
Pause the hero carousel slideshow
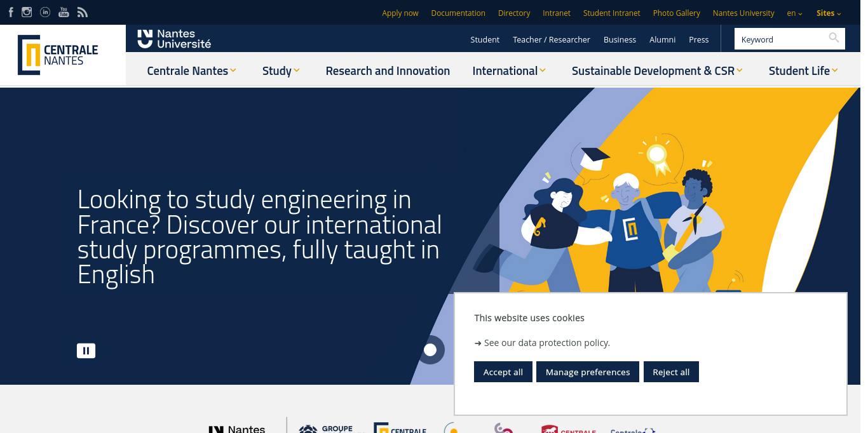point(86,350)
